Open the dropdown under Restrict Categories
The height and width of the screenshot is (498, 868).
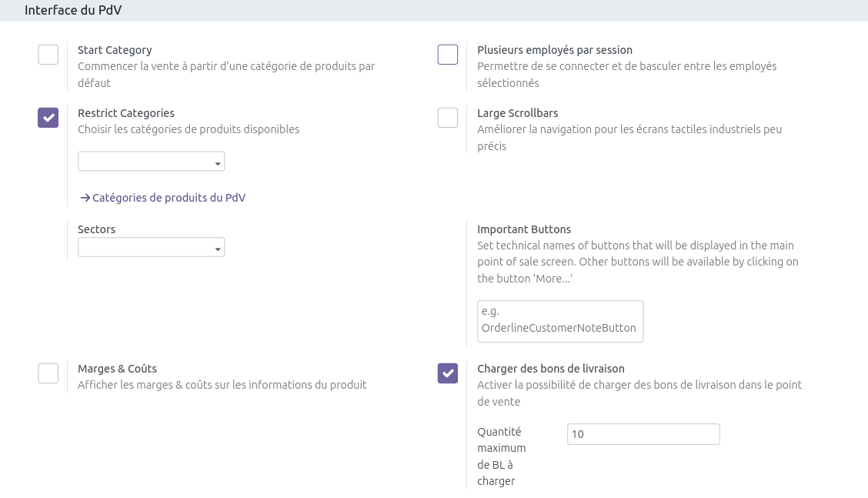(151, 162)
